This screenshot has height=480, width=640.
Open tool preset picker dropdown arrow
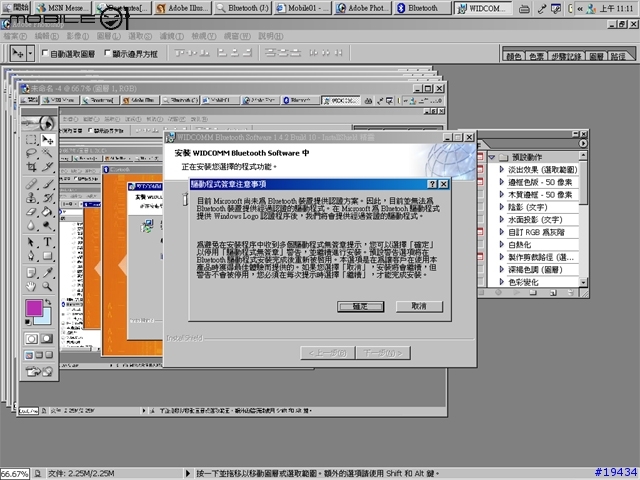pos(30,53)
